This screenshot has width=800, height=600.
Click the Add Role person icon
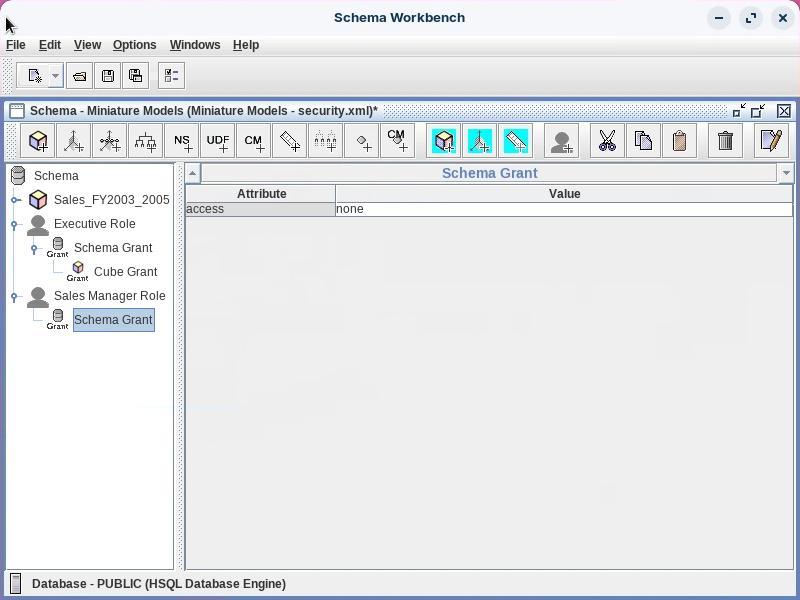562,141
